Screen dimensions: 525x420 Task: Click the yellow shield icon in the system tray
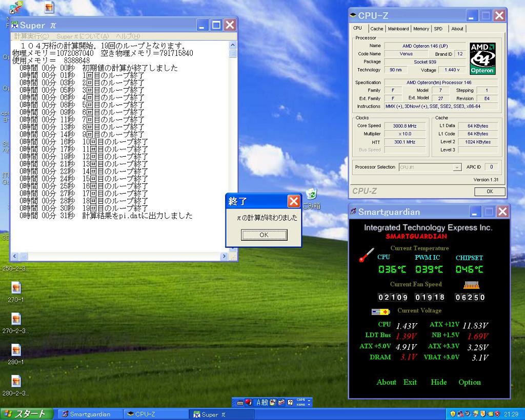453,414
